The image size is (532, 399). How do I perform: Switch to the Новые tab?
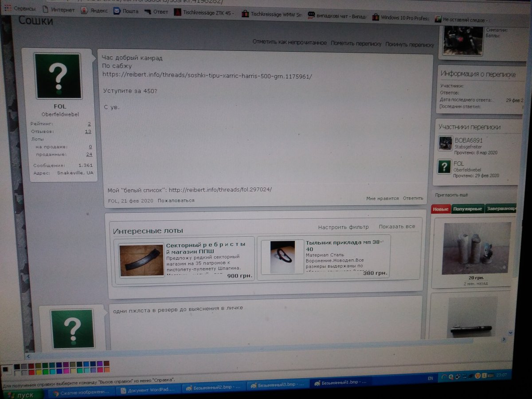click(x=441, y=209)
